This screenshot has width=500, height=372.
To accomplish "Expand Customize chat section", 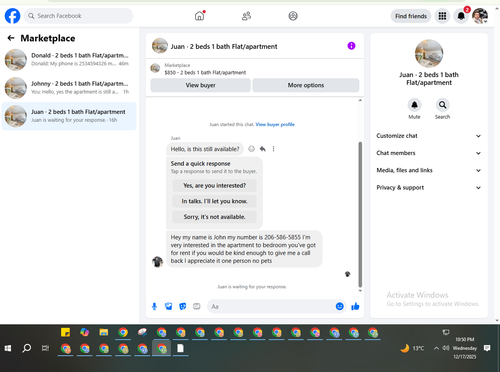I will coord(429,136).
